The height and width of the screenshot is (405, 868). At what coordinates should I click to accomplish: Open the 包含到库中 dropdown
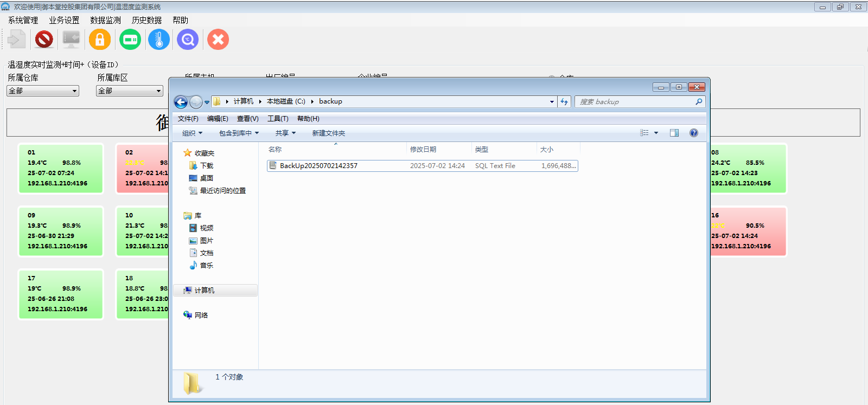click(x=239, y=133)
